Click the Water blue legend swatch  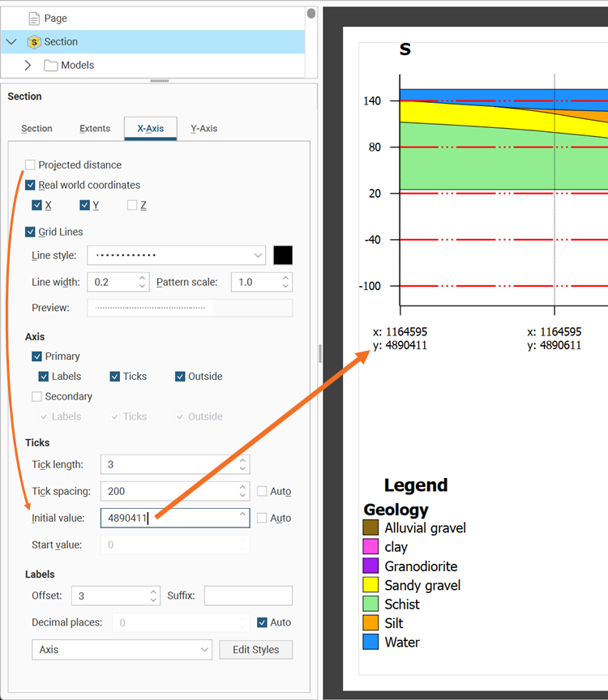click(x=370, y=642)
